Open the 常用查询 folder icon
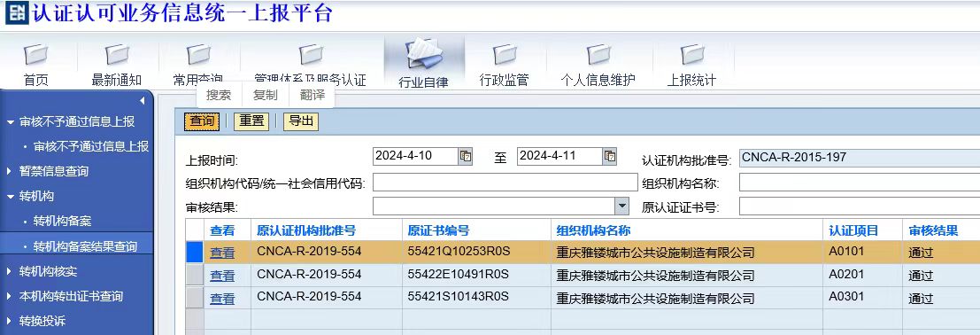Screen dimensions: 980x335 pos(199,55)
